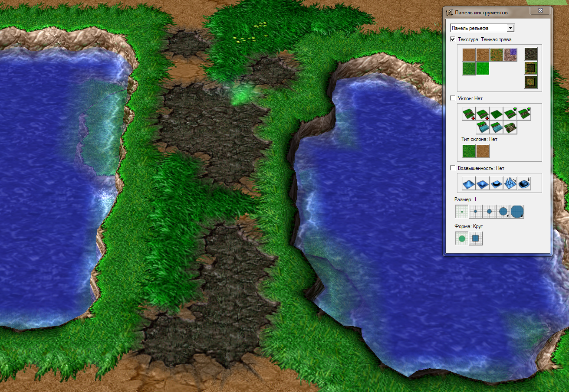The image size is (569, 392).
Task: Select the cracked rough dirt texture tile
Action: [483, 55]
